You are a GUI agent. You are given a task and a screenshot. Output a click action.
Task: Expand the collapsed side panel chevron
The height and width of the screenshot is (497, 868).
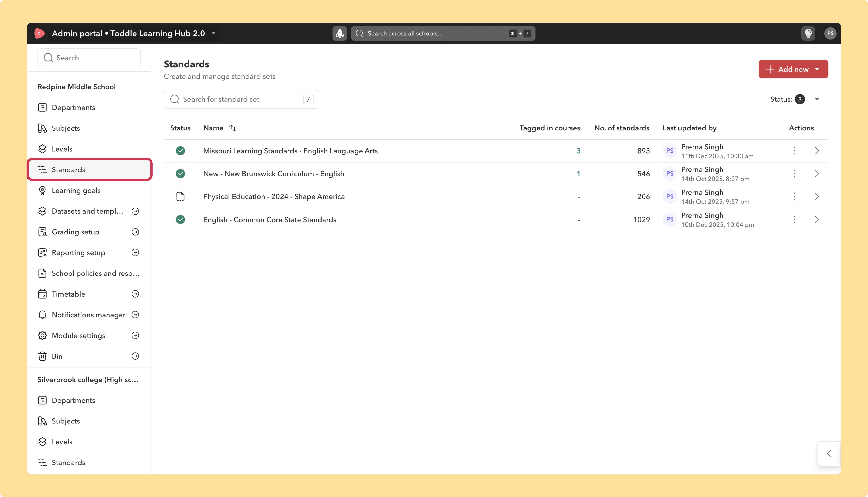829,454
